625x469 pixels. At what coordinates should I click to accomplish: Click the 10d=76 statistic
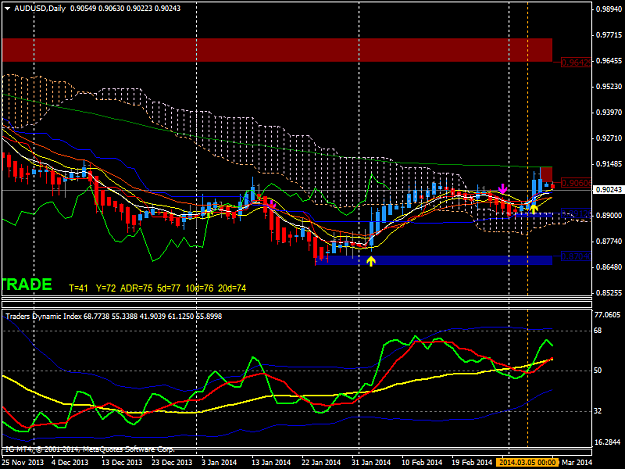199,288
